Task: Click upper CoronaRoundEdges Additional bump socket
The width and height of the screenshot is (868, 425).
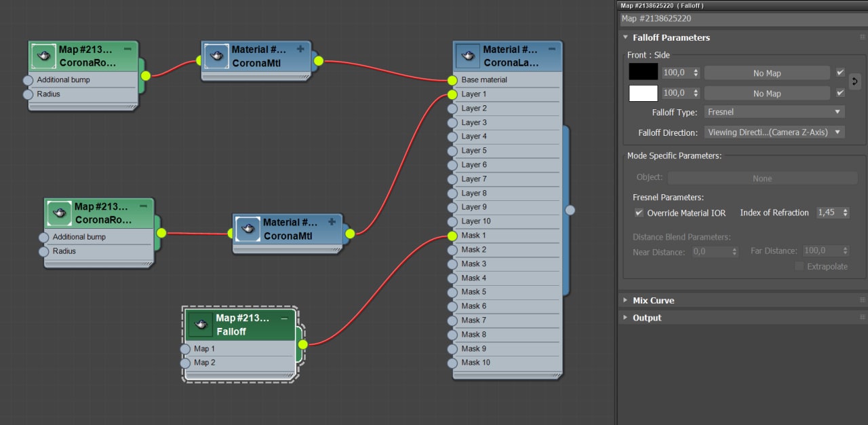Action: (28, 80)
